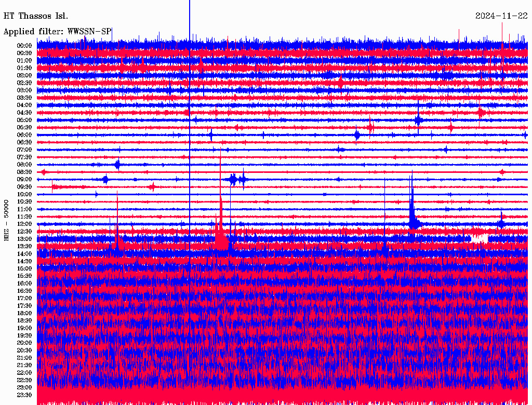The image size is (532, 405).
Task: Select the 00:00 time label
Action: pyautogui.click(x=24, y=46)
